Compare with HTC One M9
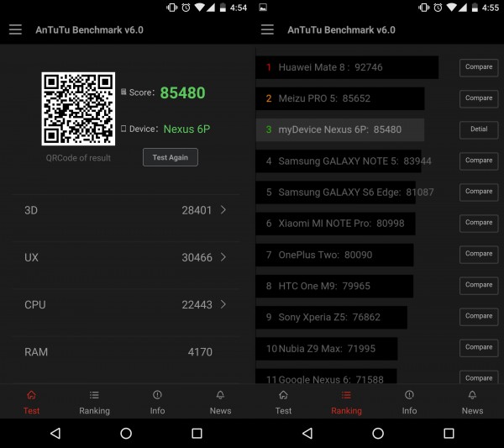 point(479,286)
